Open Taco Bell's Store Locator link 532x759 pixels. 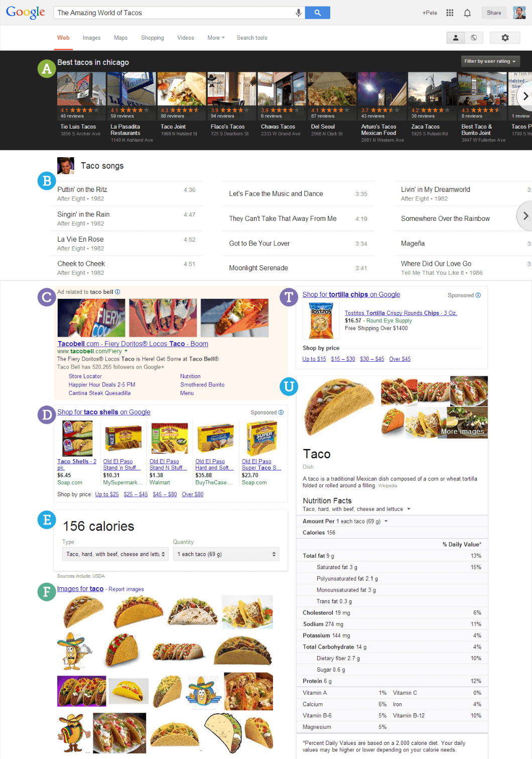pos(85,376)
